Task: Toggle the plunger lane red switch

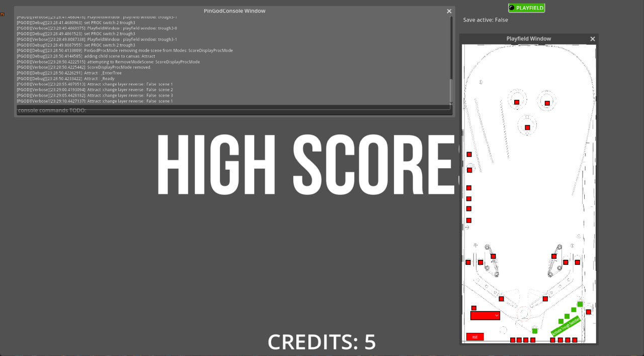Action: tap(588, 312)
